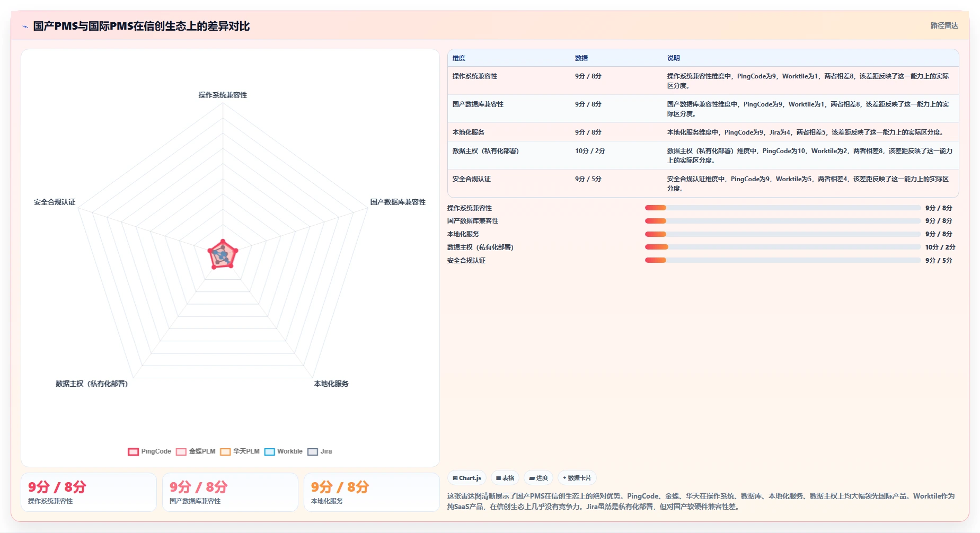The image size is (980, 533).
Task: Click the 本地化服务 radar axis label
Action: tap(331, 384)
